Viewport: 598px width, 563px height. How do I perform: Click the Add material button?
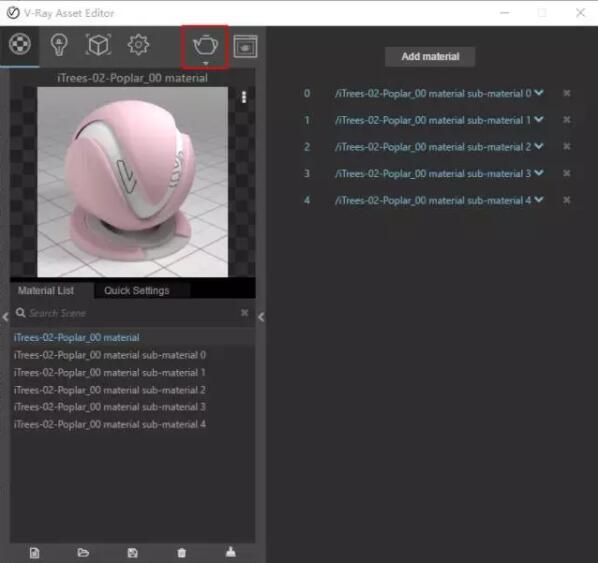coord(430,56)
